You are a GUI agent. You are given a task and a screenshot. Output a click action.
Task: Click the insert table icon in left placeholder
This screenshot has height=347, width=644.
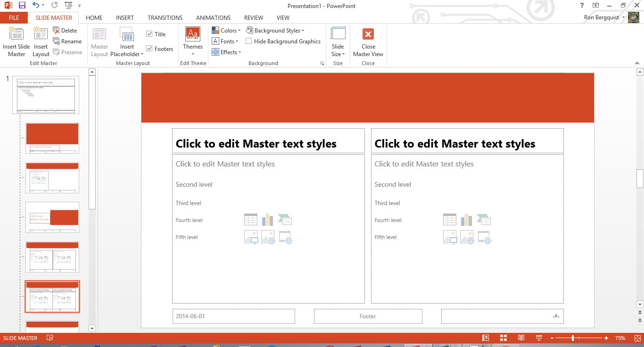coord(251,219)
